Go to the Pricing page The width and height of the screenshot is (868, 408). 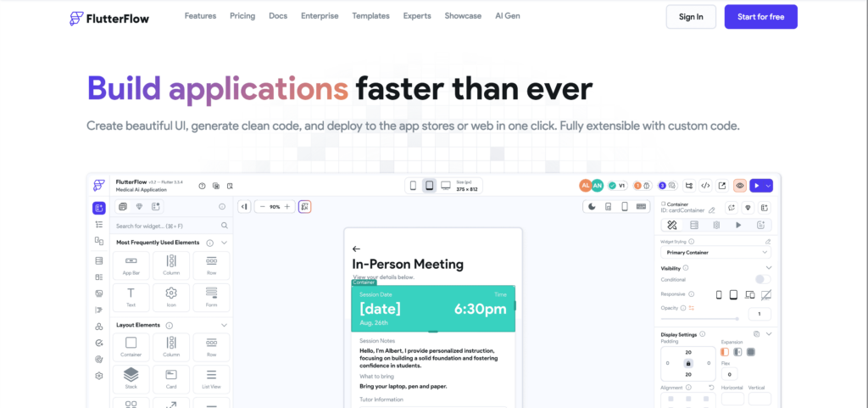(x=242, y=16)
